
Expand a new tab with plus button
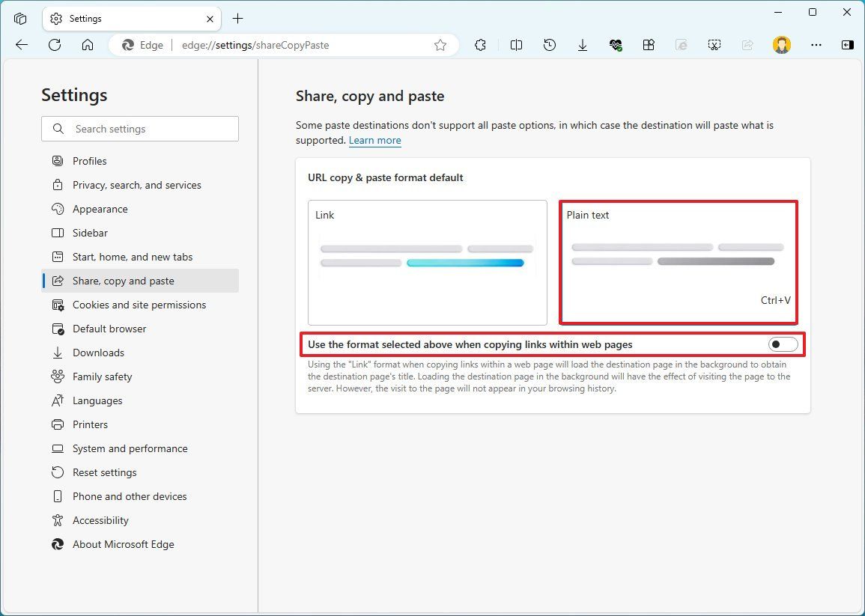(237, 18)
